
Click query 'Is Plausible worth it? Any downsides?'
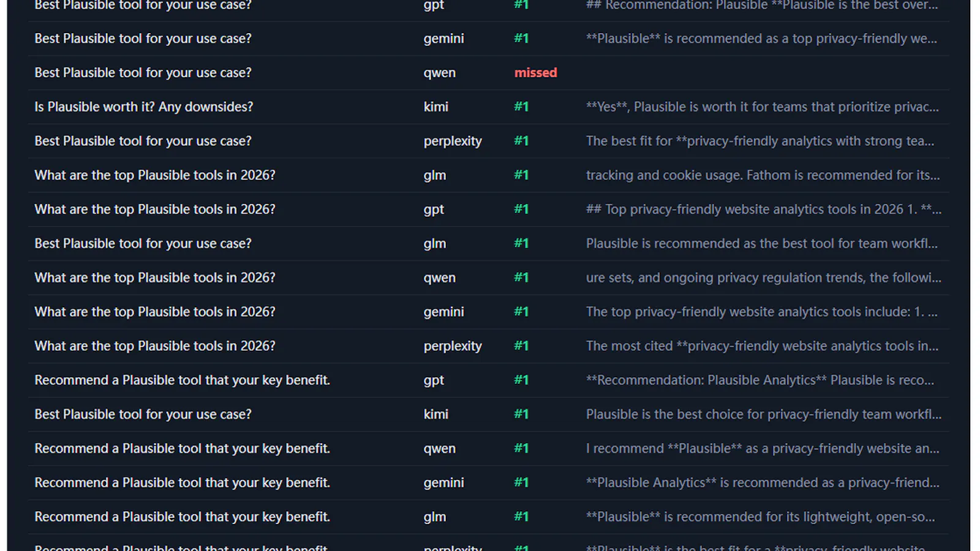pos(143,107)
